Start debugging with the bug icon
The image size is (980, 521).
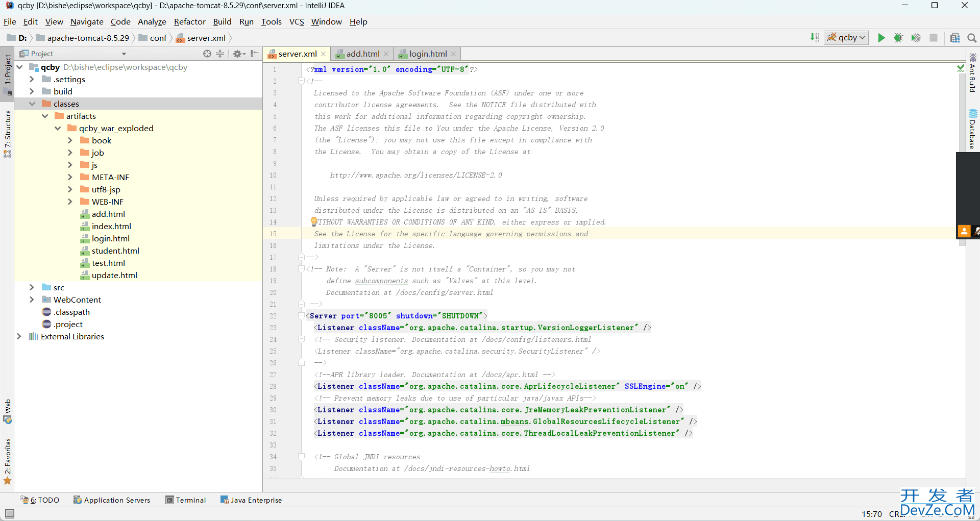tap(899, 38)
